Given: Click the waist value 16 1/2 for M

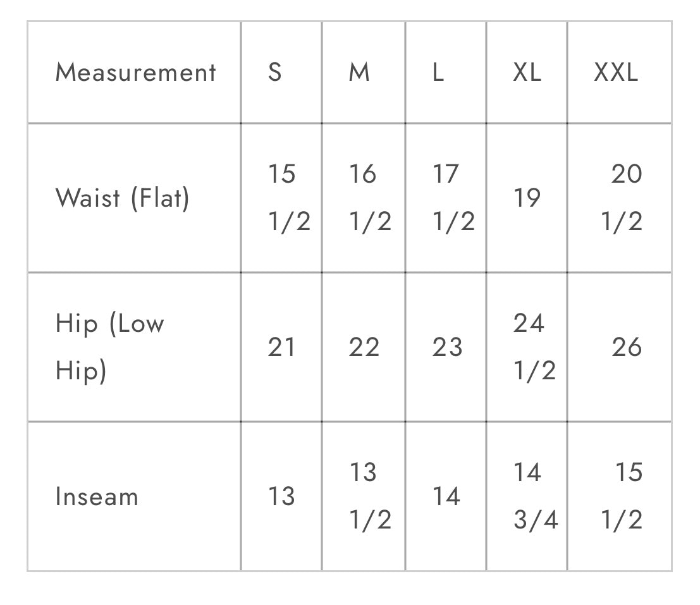Looking at the screenshot, I should (370, 198).
